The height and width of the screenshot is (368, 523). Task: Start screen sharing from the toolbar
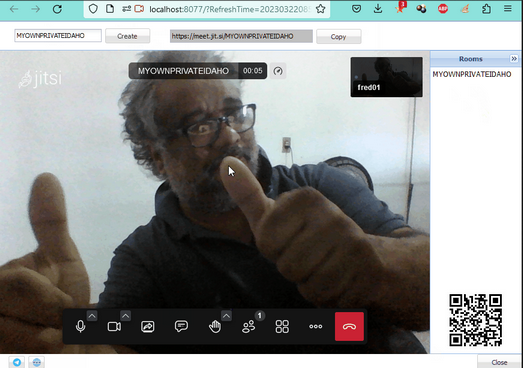(x=148, y=326)
